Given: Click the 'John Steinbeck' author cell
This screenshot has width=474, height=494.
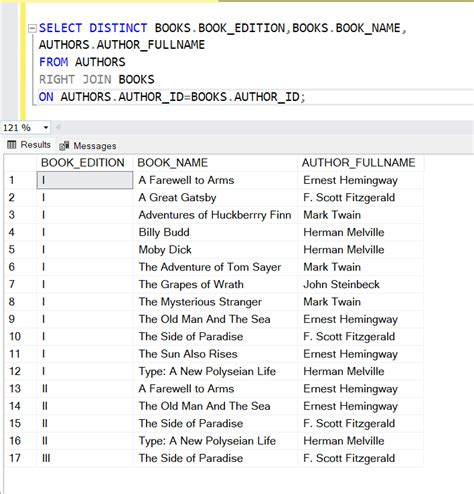Looking at the screenshot, I should point(360,284).
